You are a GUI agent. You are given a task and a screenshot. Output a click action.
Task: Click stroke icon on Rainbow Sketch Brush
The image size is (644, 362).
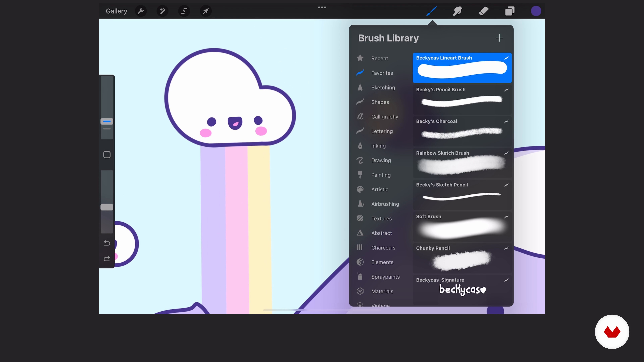click(506, 153)
